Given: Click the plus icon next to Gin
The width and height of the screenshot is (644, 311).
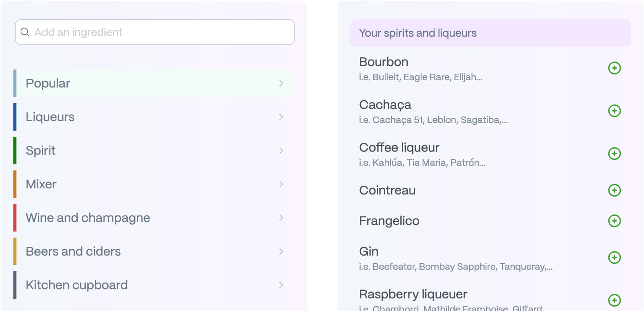Looking at the screenshot, I should (x=614, y=258).
